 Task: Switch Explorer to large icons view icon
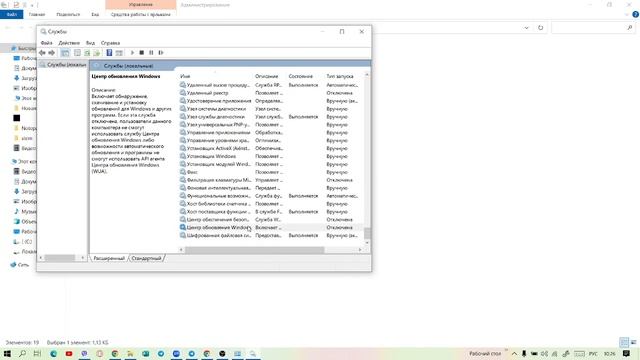(x=633, y=342)
